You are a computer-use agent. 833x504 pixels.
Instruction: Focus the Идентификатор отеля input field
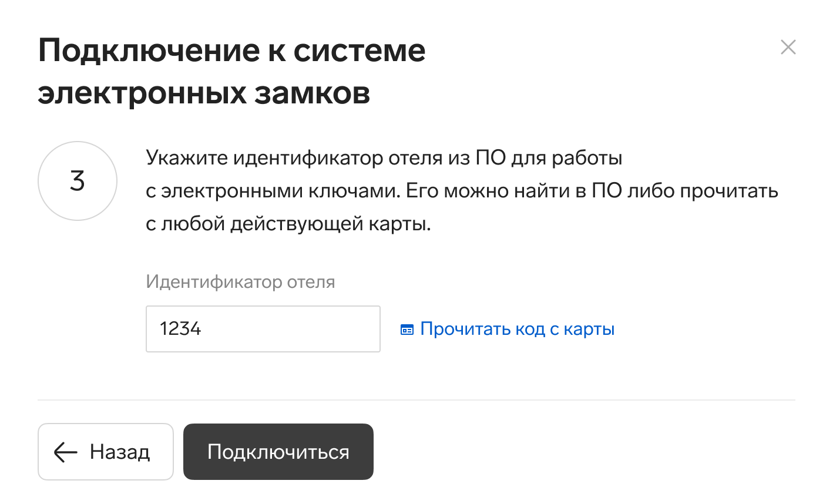(263, 329)
